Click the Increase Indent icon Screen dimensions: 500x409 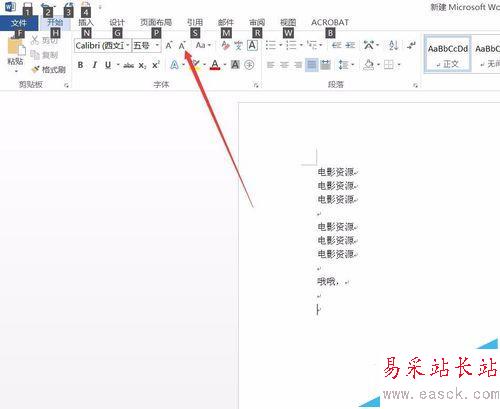[350, 45]
